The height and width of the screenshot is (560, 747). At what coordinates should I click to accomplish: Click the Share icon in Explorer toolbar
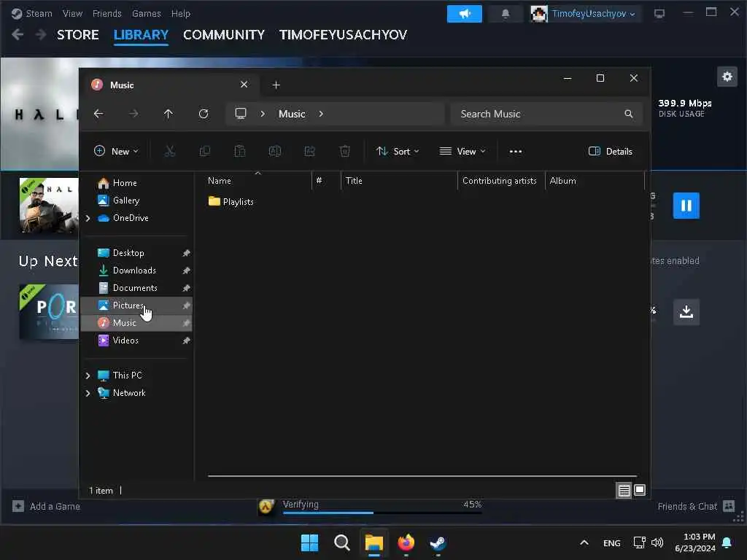(x=309, y=152)
